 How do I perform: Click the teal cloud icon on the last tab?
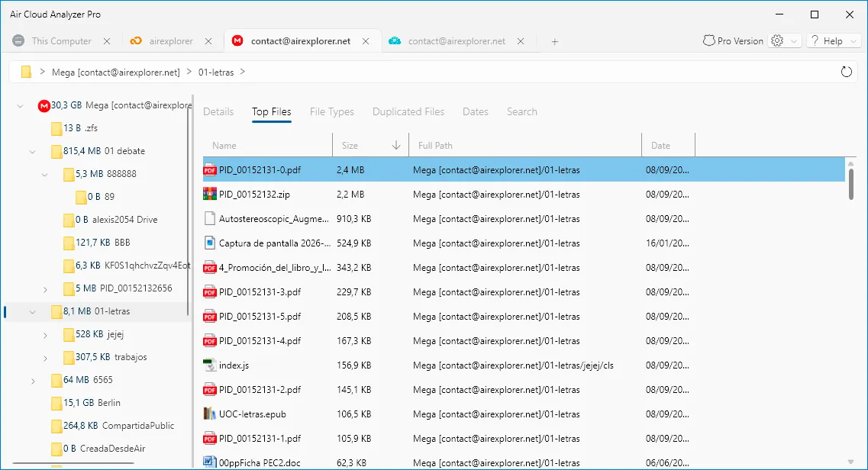click(395, 41)
